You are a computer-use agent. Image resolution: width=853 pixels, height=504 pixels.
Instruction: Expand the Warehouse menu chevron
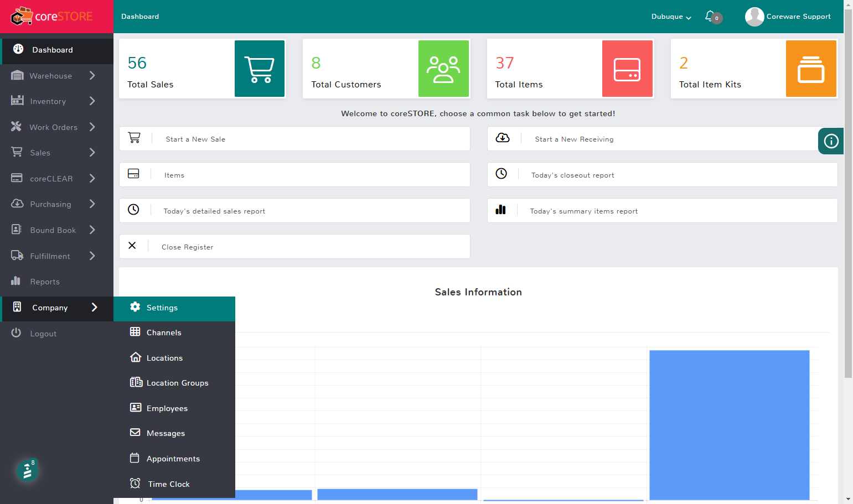tap(92, 76)
